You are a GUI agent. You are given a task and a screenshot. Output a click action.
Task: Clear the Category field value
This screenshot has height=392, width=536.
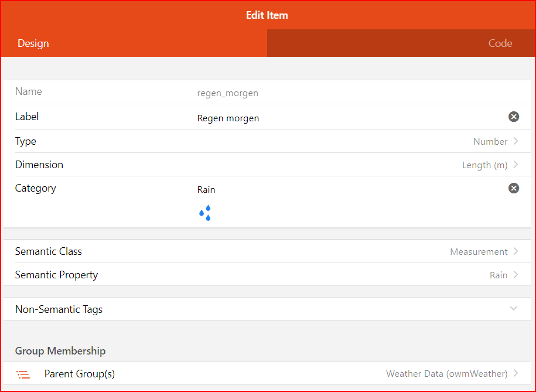coord(514,188)
